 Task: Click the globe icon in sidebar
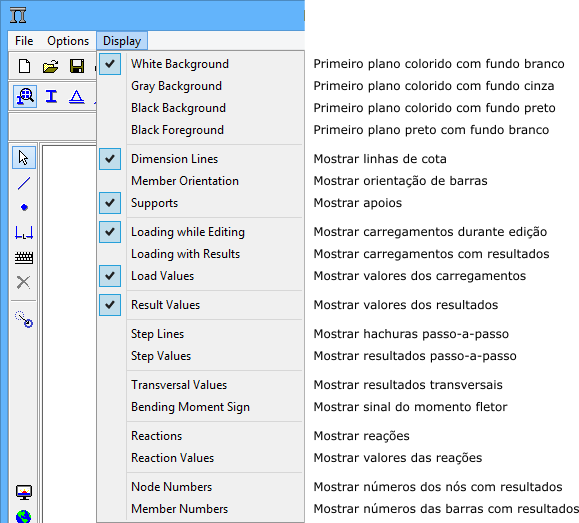24,516
